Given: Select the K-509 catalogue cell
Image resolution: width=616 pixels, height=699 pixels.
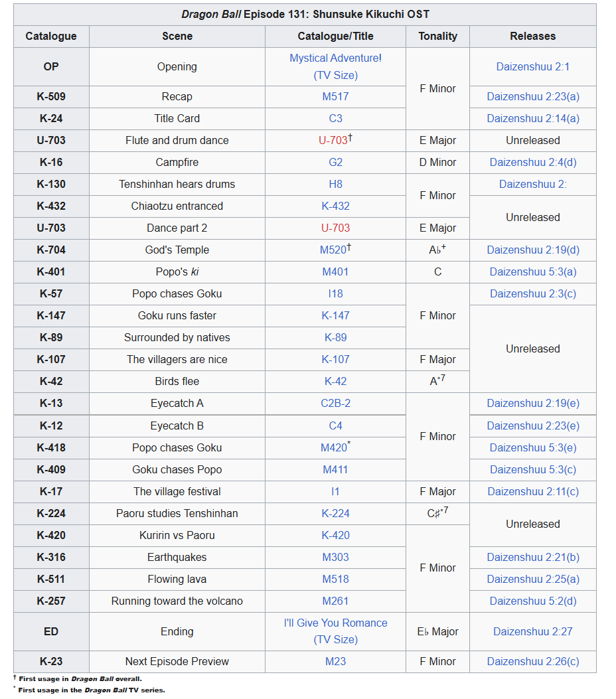Looking at the screenshot, I should tap(51, 96).
